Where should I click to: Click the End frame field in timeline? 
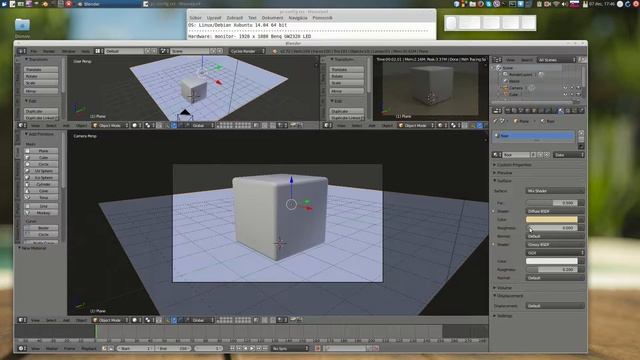[x=173, y=348]
